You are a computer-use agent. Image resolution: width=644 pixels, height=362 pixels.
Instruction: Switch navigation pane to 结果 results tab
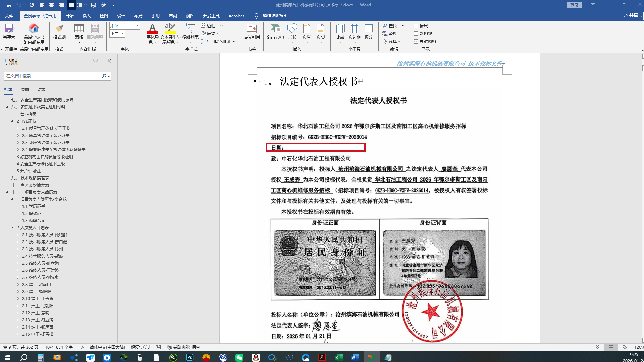click(x=42, y=89)
